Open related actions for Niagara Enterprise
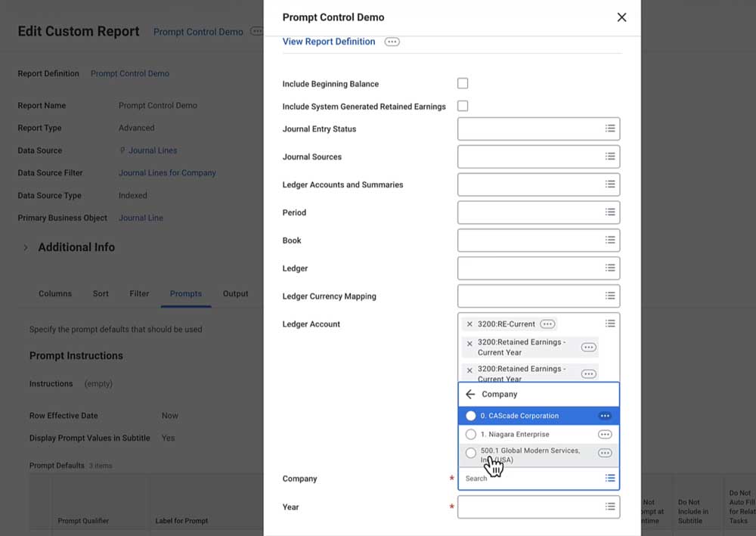 click(x=604, y=435)
